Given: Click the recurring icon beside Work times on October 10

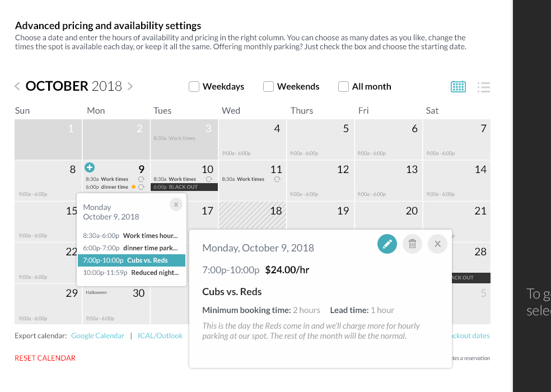Looking at the screenshot, I should 209,178.
